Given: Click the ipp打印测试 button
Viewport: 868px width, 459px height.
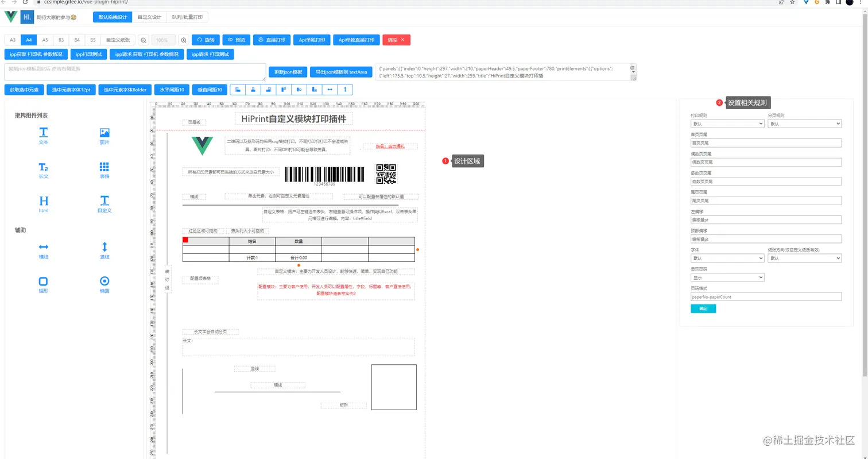Looking at the screenshot, I should [89, 55].
